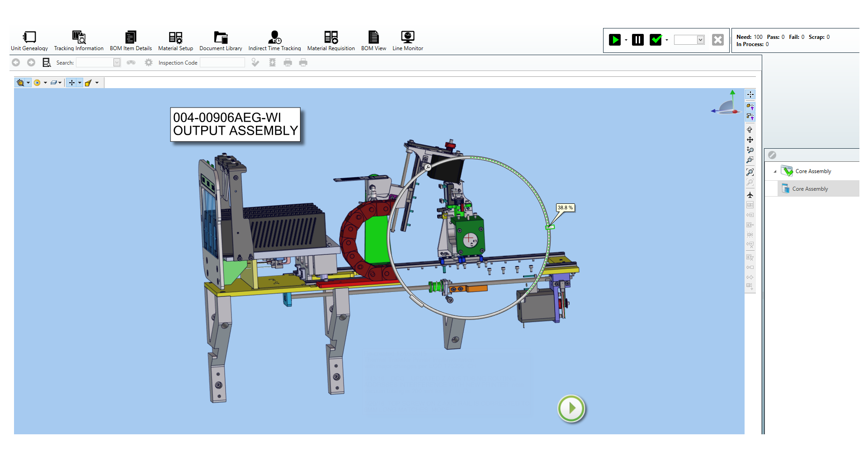Select the parent Core Assembly tree item
Screen dimensions: 868x470
click(813, 171)
